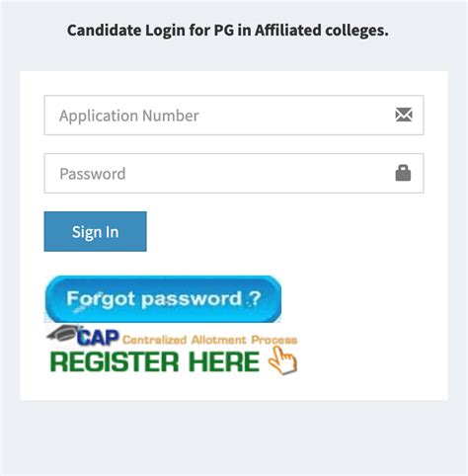Click the padlock icon in Password field
The image size is (468, 476).
403,173
